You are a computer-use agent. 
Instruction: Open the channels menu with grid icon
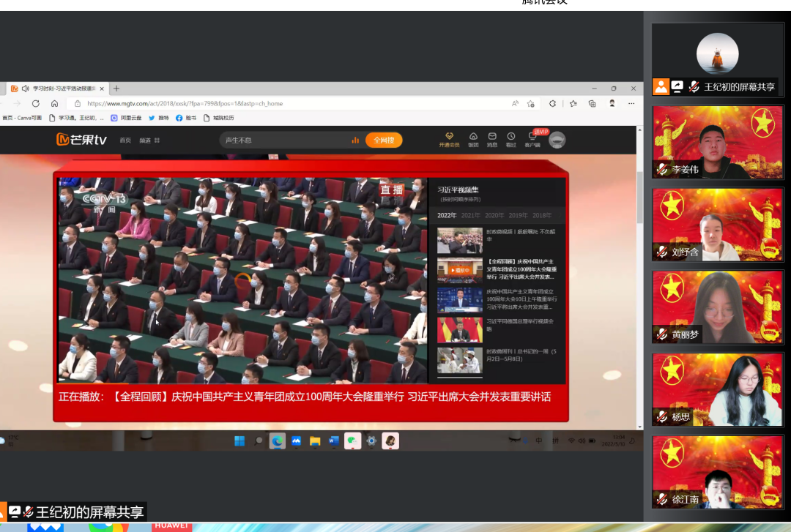(x=149, y=141)
